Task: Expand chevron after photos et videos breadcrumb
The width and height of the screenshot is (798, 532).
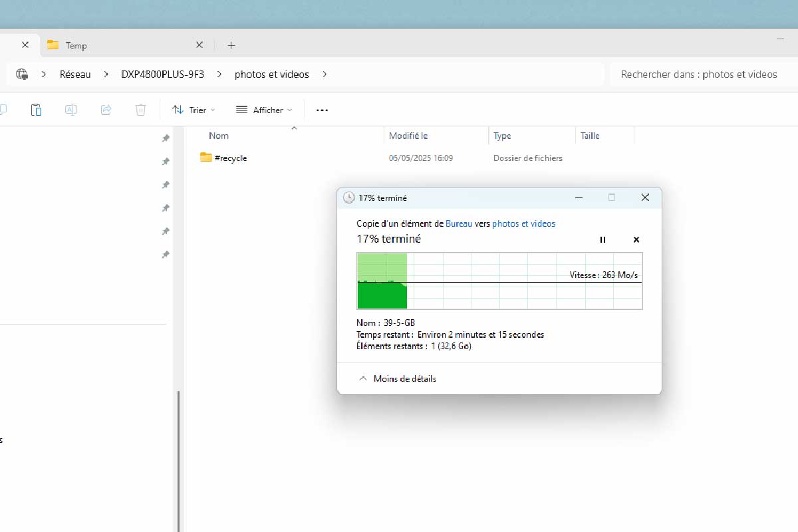Action: [x=325, y=74]
